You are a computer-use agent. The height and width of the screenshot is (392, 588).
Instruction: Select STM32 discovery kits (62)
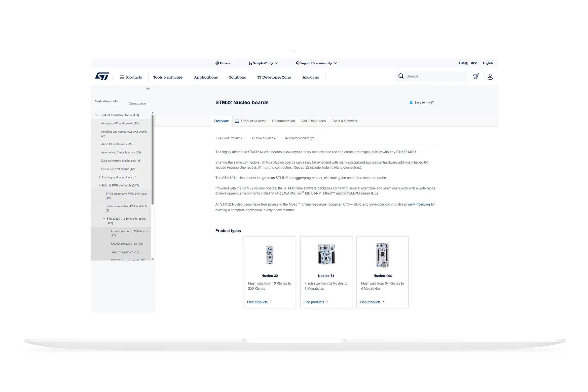click(x=127, y=244)
